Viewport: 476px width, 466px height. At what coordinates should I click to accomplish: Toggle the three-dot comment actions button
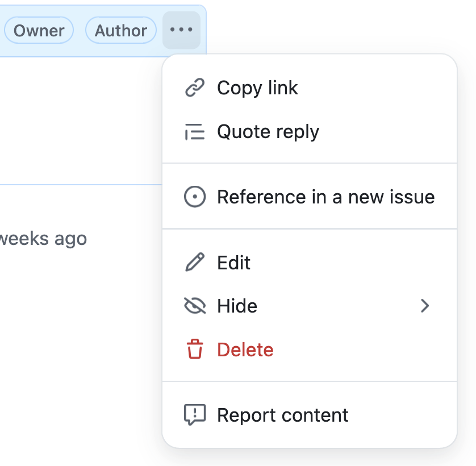pos(181,30)
